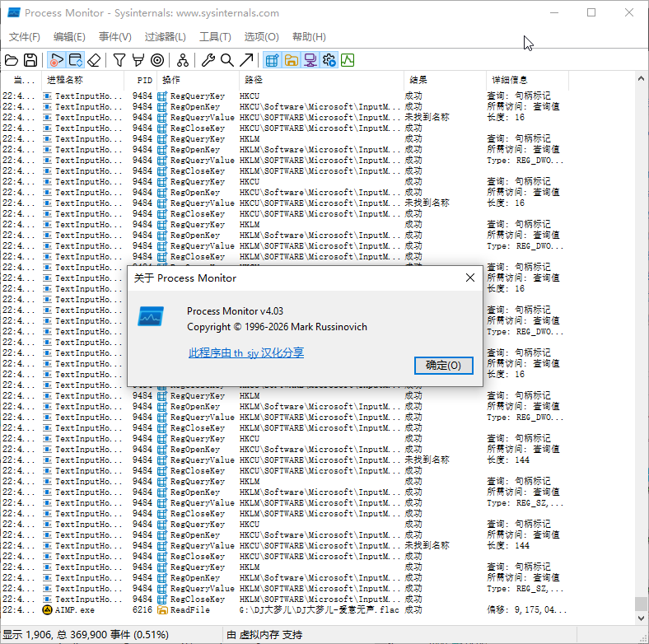
Task: Click the scroll down arrow of event list
Action: [x=641, y=618]
